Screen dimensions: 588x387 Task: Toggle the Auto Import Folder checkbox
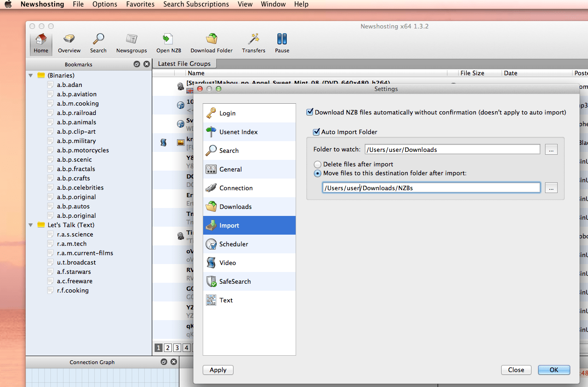tap(316, 132)
